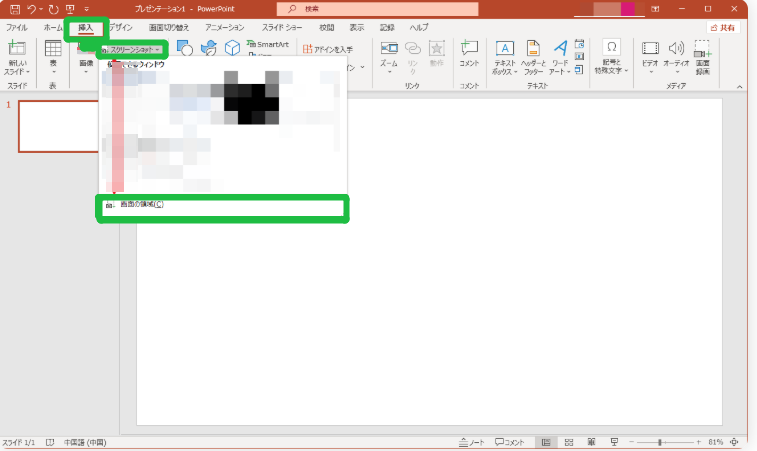Select slide 1 thumbnail
This screenshot has height=451, width=757.
(x=58, y=127)
